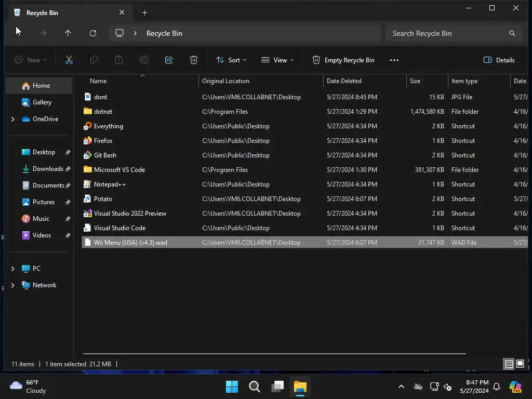Select the Recycle Bin tab
Viewport: 532px width, 399px height.
(69, 13)
